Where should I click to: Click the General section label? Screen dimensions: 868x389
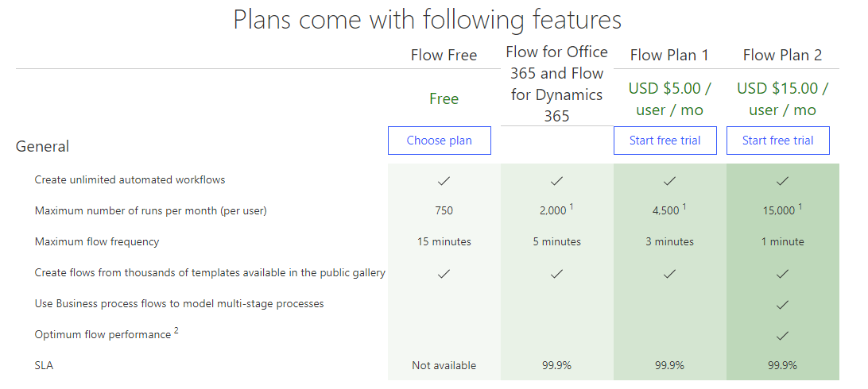[42, 146]
